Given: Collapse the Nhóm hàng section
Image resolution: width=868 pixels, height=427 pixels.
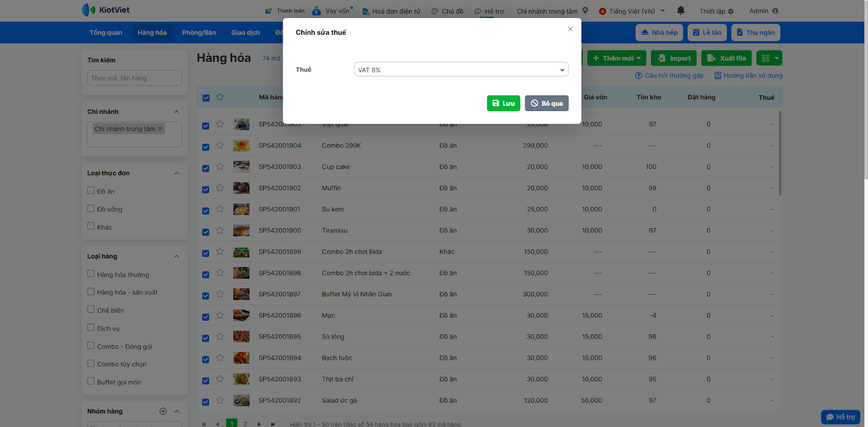Looking at the screenshot, I should 176,411.
